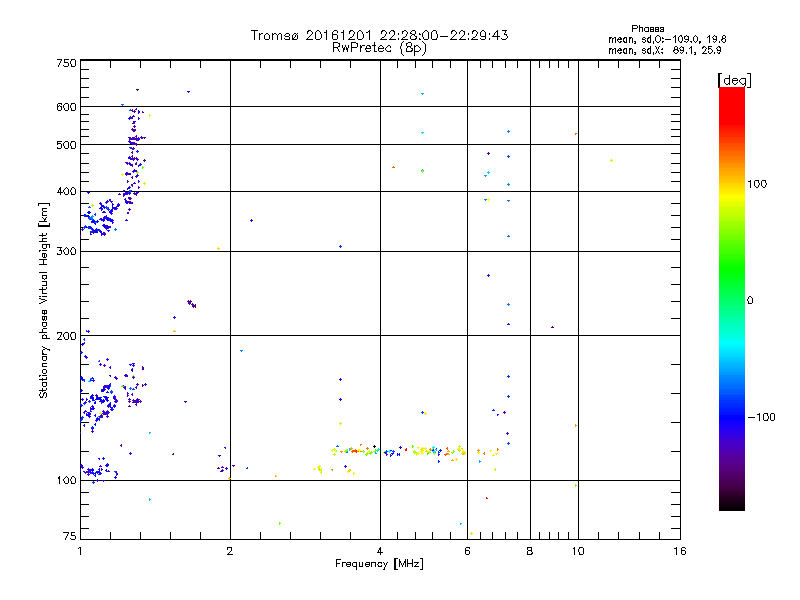Click the colorbar tick label '0'
800x600 pixels.
750,301
